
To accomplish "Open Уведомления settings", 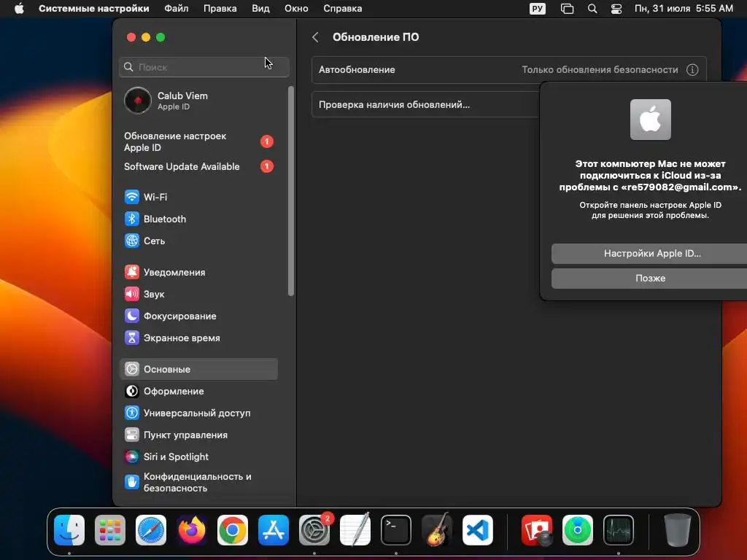I will pos(198,273).
